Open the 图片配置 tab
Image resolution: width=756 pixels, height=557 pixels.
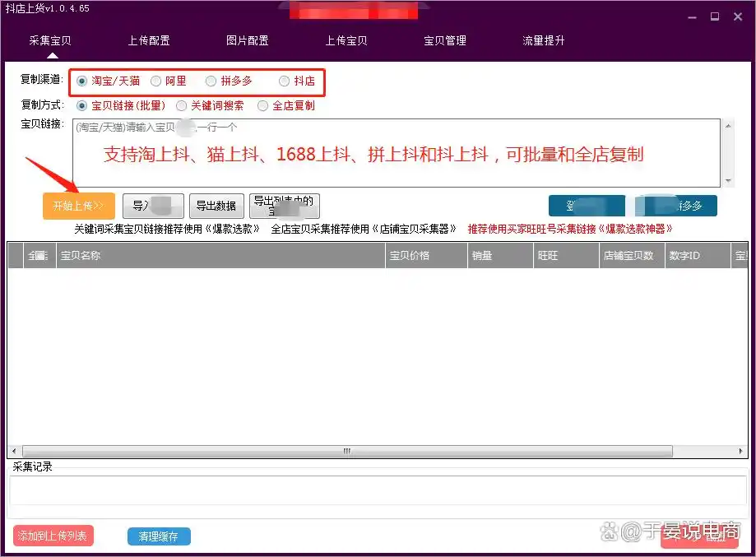point(247,39)
